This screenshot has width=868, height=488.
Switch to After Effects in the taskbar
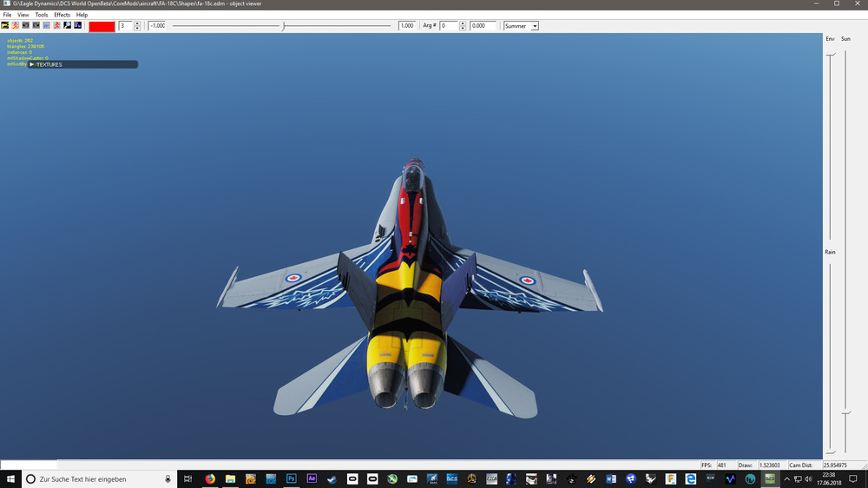coord(312,479)
